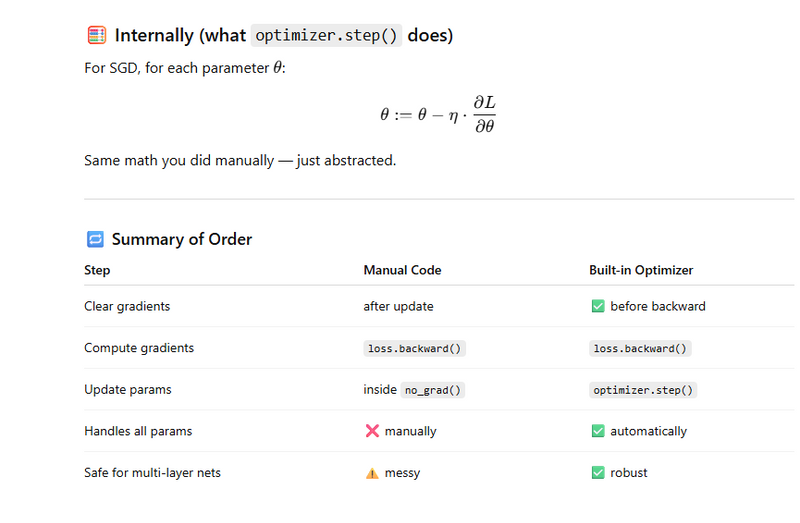Click the SGD update formula
The height and width of the screenshot is (523, 800).
(438, 114)
